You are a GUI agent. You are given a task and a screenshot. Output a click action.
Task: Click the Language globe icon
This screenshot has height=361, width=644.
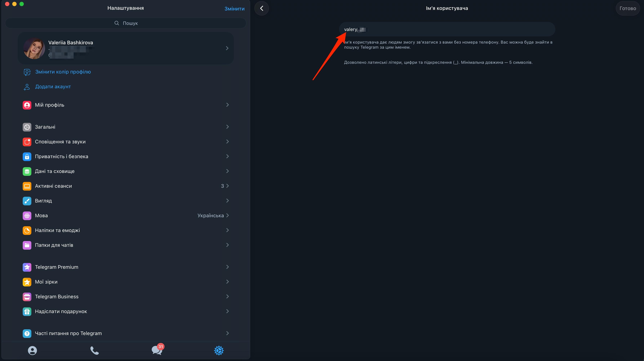click(27, 215)
